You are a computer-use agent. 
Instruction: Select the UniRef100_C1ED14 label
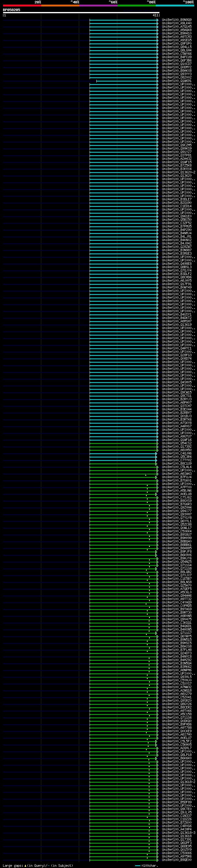coord(177,206)
